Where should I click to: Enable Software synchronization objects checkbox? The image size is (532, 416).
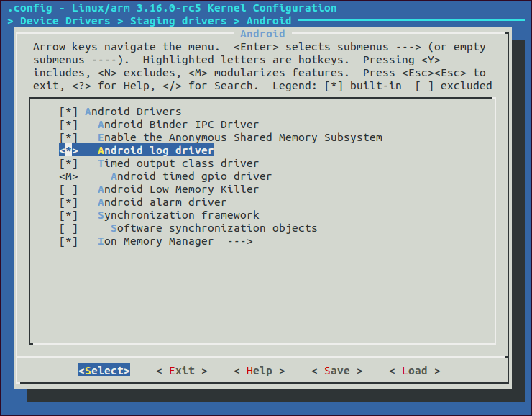[68, 228]
